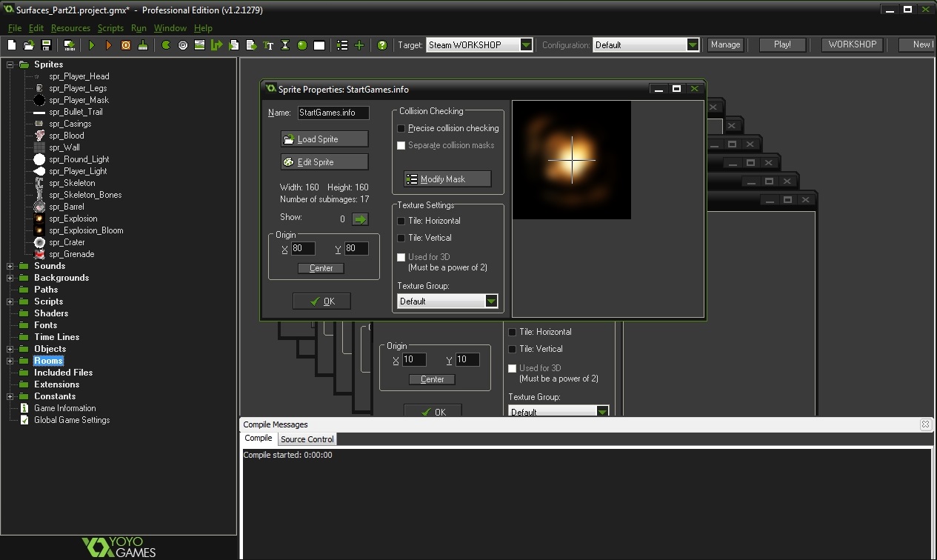Run the game with the green play icon
937x560 pixels.
(x=92, y=45)
